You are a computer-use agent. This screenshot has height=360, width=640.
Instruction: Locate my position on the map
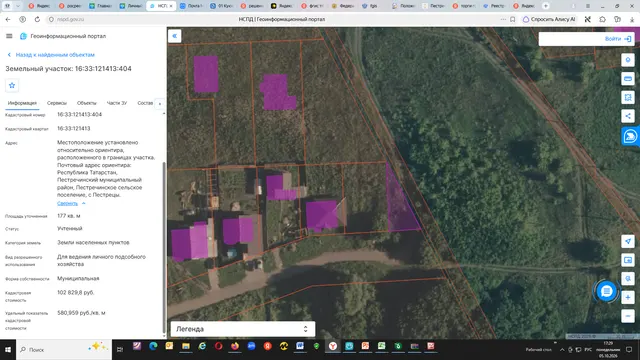[x=628, y=241]
